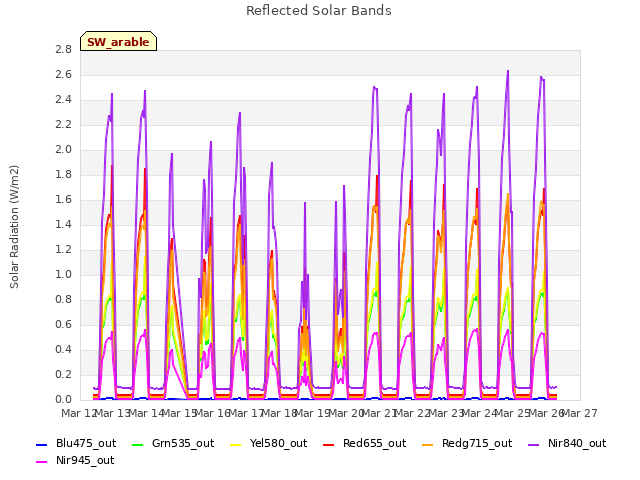The height and width of the screenshot is (480, 640).
Task: Click the Nir840_out legend label
Action: click(577, 443)
